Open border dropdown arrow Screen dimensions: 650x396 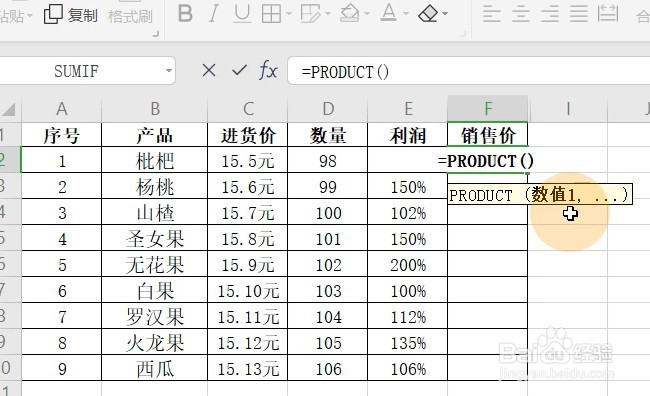click(289, 14)
